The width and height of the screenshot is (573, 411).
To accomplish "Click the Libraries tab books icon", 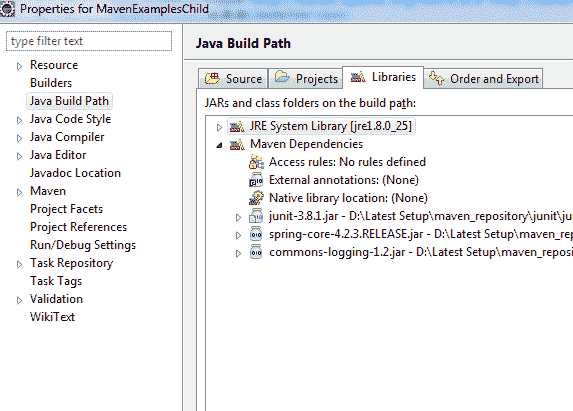I will [358, 77].
